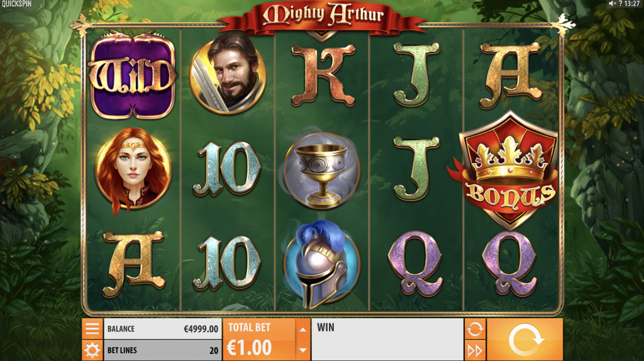Viewport: 644px width, 361px height.
Task: Open the settings gear icon
Action: tap(92, 350)
